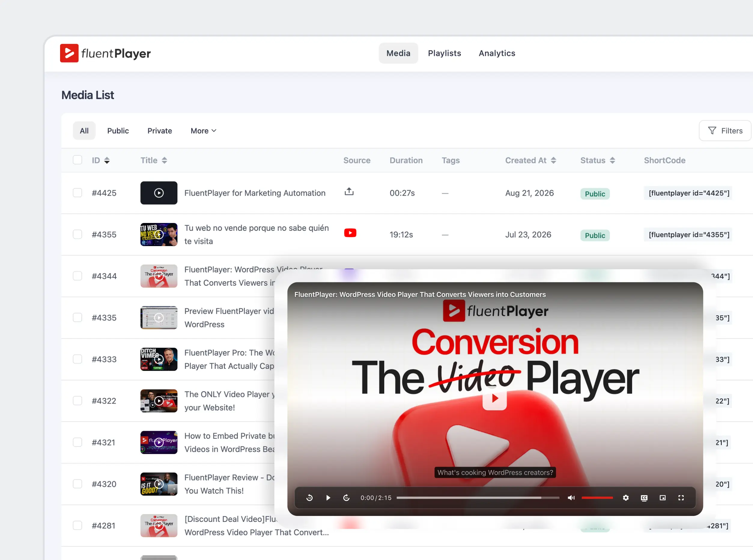Image resolution: width=753 pixels, height=560 pixels.
Task: Adjust the red volume slider
Action: (x=597, y=498)
